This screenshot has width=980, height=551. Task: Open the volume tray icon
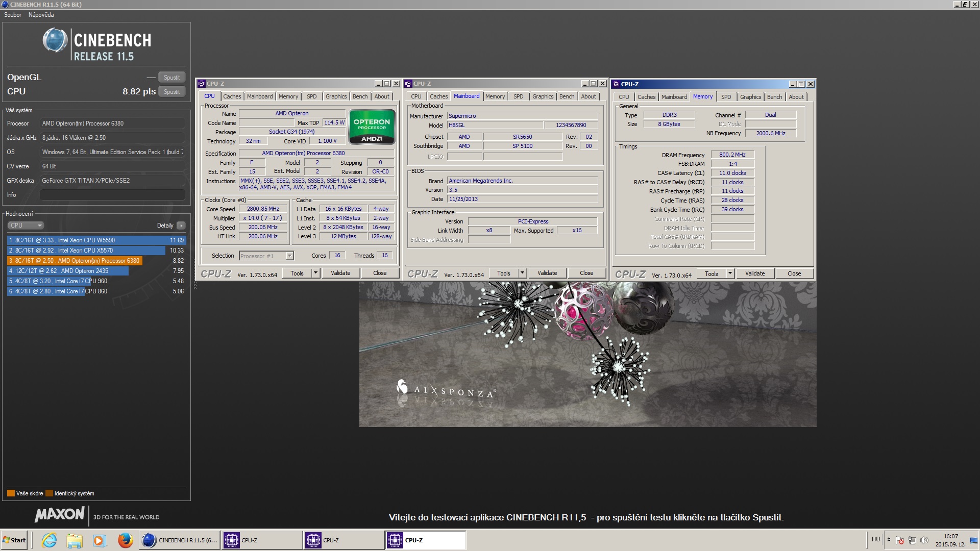coord(924,540)
